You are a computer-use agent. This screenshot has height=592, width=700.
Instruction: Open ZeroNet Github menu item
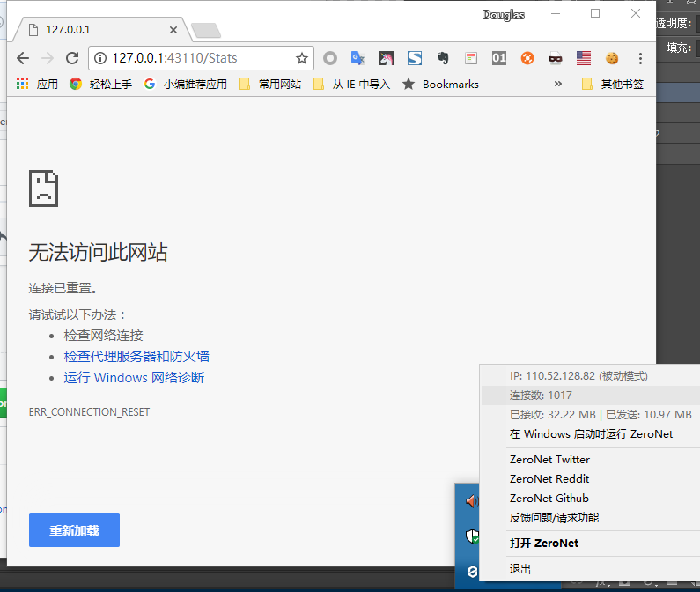click(591, 498)
